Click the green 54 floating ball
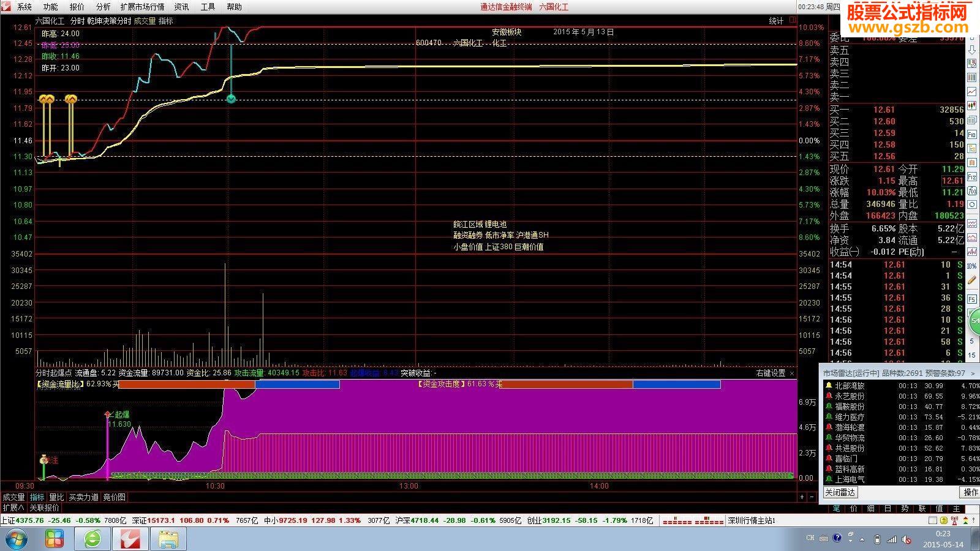980x551 pixels. pos(975,320)
